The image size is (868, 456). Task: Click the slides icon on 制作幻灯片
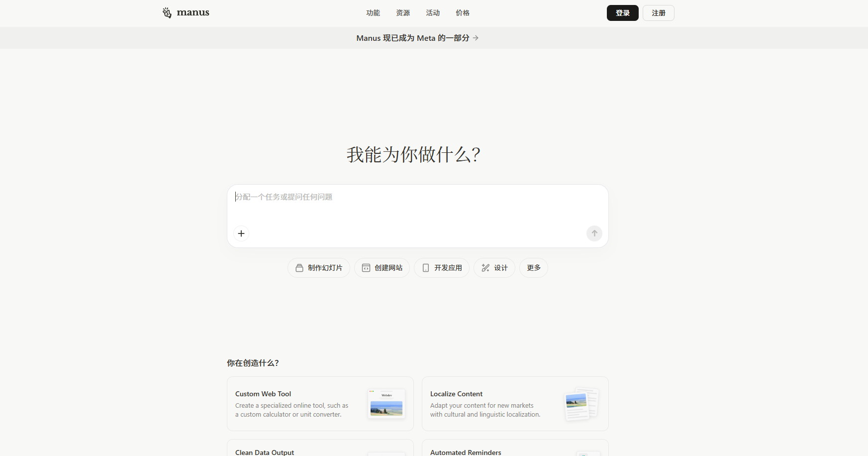pyautogui.click(x=299, y=268)
